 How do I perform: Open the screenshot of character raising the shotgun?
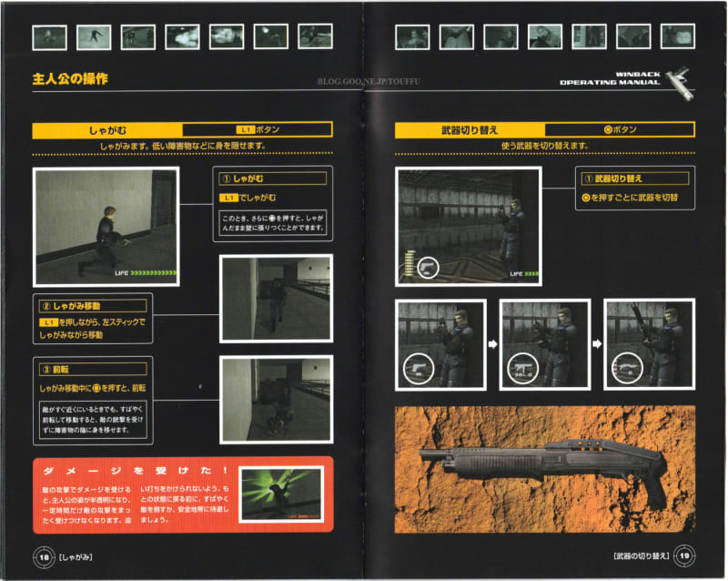pos(650,344)
